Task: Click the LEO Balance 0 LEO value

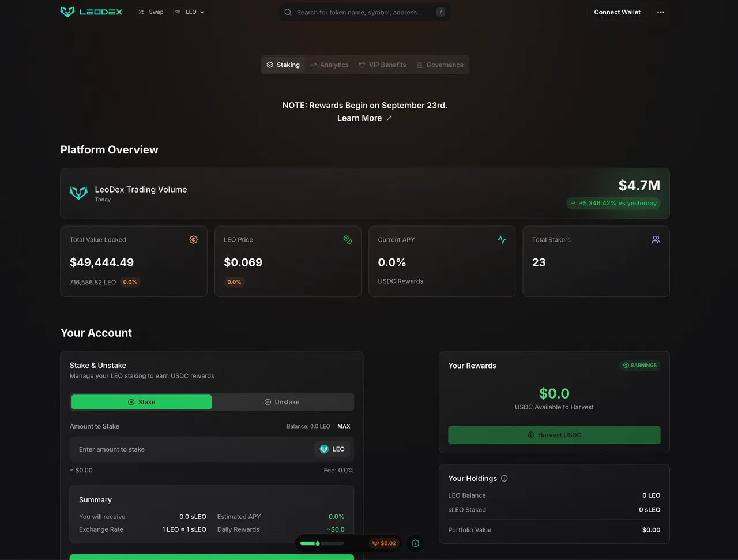Action: click(x=651, y=495)
